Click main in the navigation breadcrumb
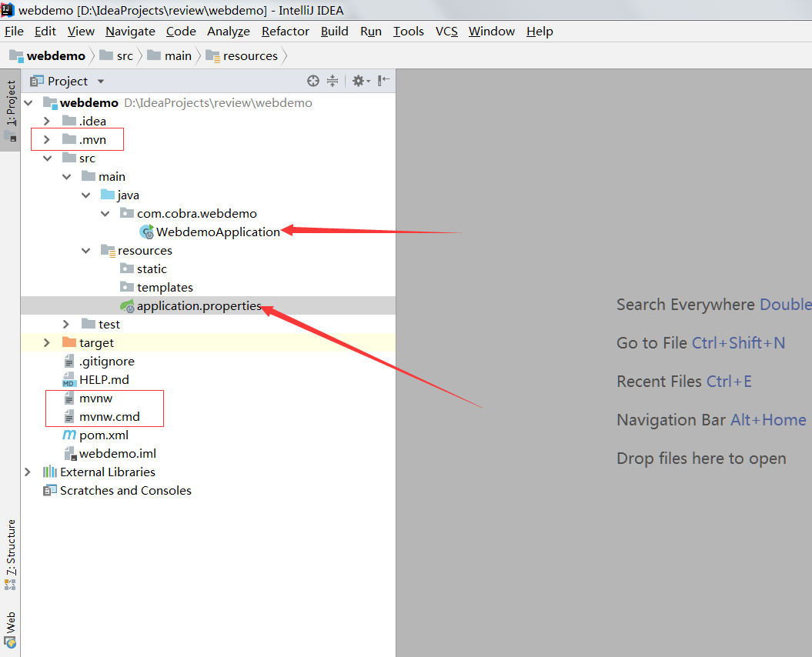 coord(170,56)
